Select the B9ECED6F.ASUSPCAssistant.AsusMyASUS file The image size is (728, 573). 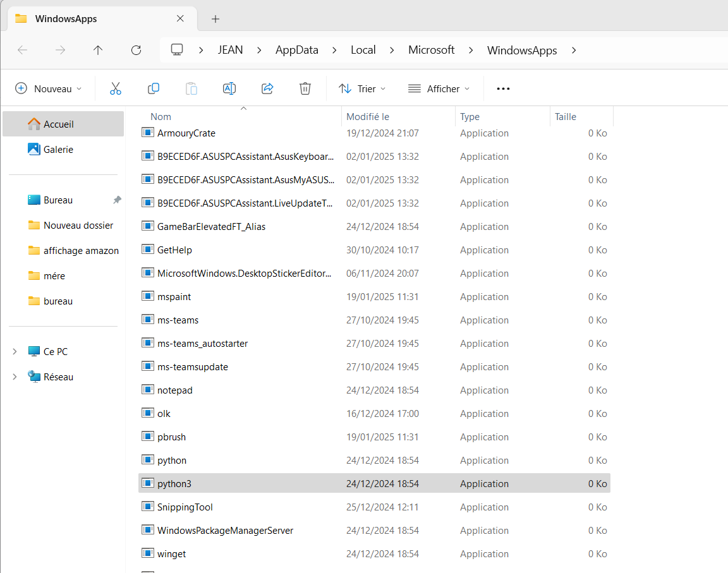click(x=246, y=180)
